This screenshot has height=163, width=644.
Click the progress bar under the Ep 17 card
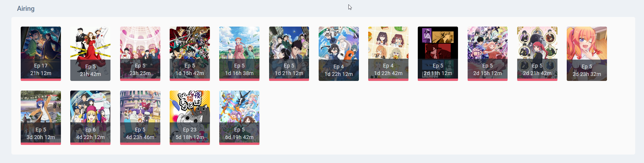(41, 79)
